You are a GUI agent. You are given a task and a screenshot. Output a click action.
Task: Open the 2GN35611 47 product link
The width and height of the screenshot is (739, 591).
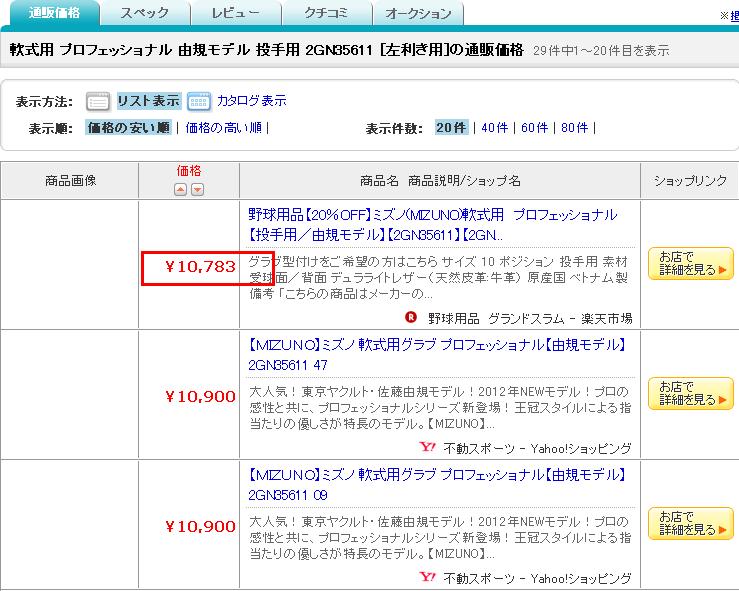click(436, 354)
